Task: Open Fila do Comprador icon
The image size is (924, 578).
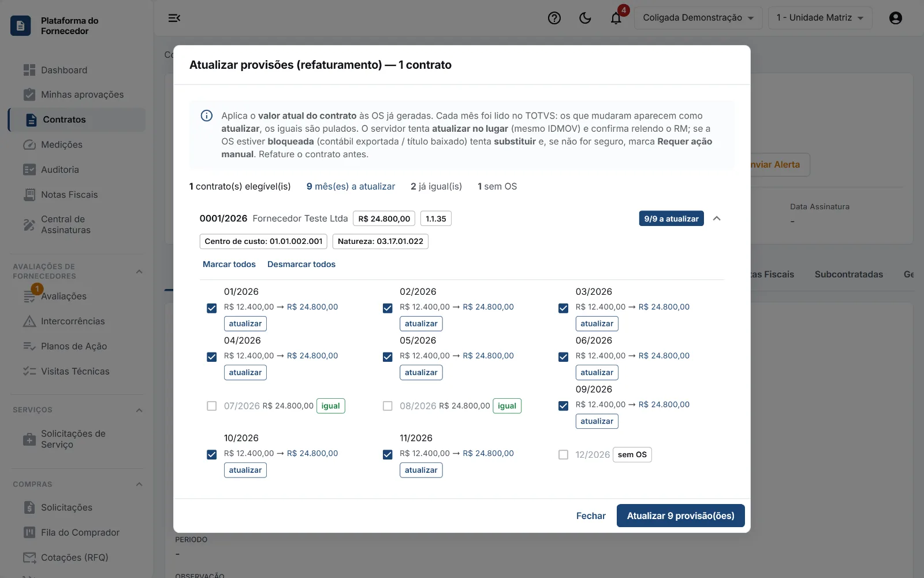Action: click(x=29, y=532)
